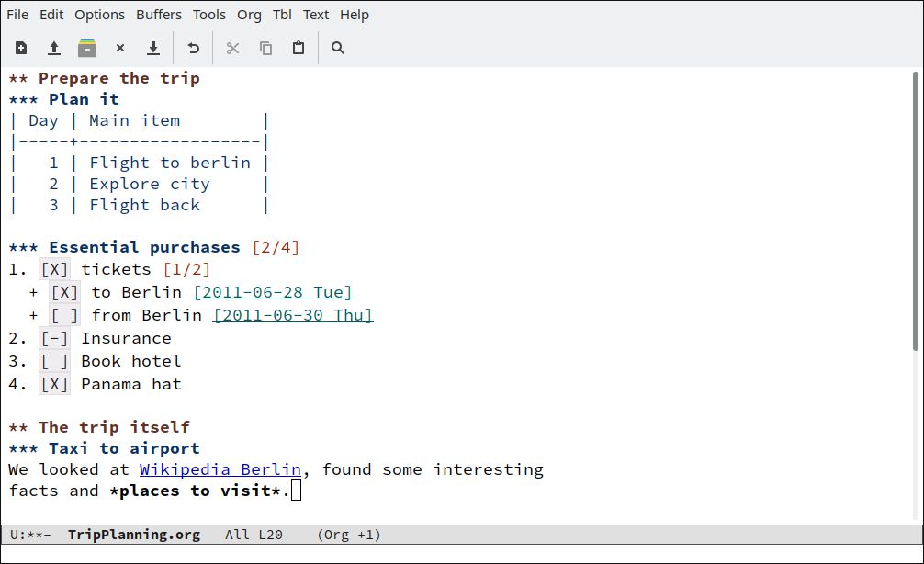Image resolution: width=924 pixels, height=564 pixels.
Task: Open the Help menu
Action: 355,15
